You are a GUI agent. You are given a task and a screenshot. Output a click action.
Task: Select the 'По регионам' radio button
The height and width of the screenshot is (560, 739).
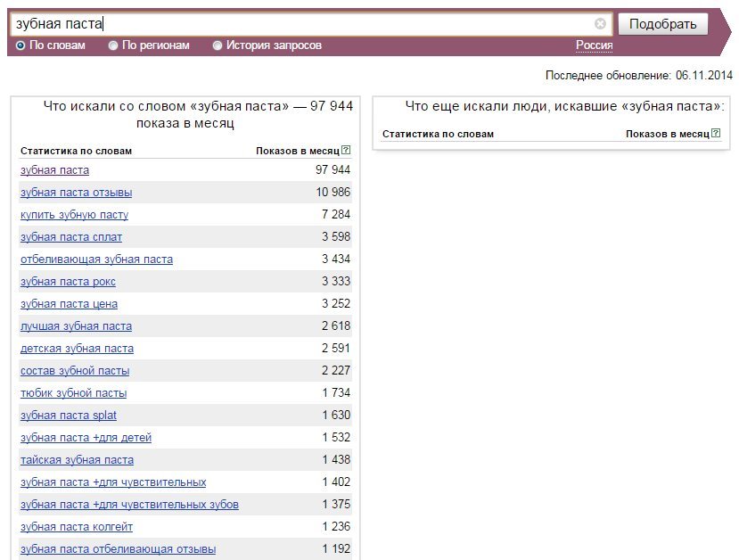point(113,45)
